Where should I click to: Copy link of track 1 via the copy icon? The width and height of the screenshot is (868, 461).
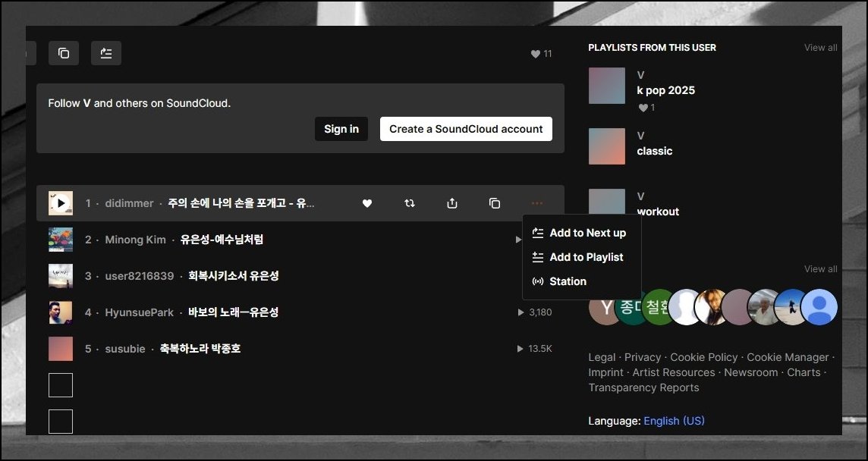coord(495,203)
